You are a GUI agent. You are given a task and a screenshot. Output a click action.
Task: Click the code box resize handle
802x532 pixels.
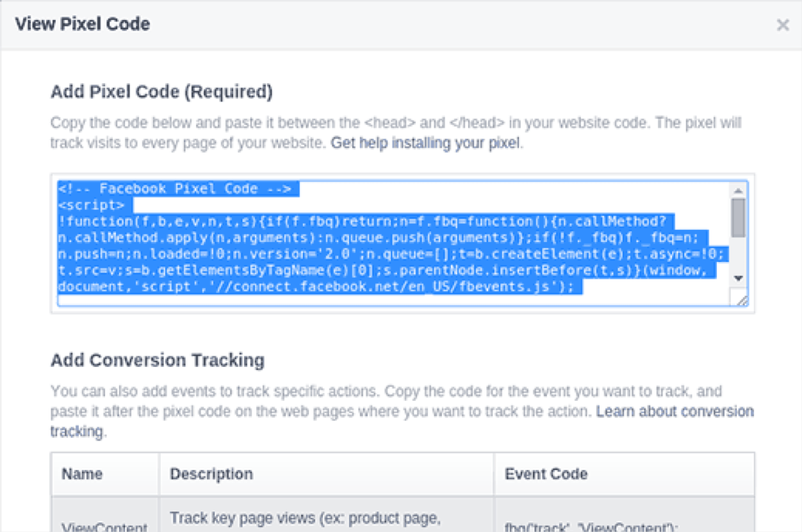point(742,300)
